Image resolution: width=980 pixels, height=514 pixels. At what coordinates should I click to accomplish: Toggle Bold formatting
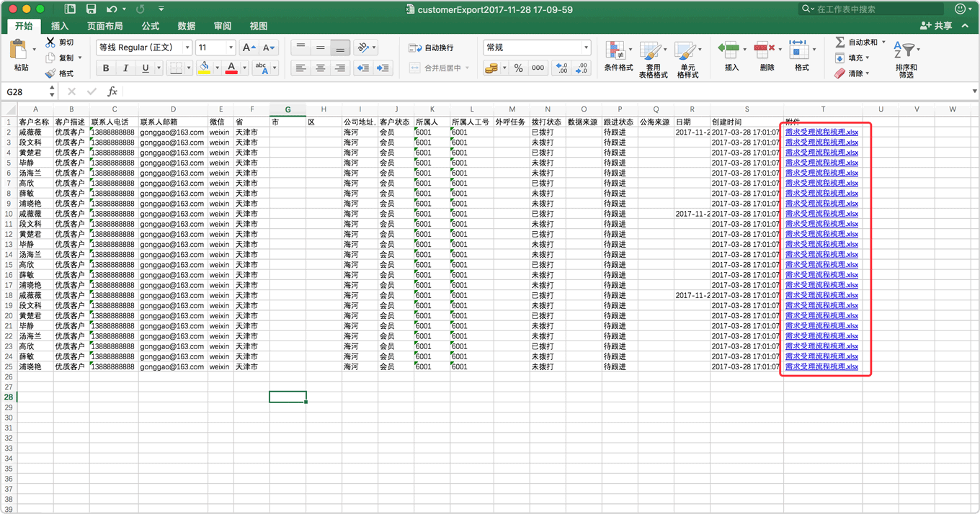[106, 68]
